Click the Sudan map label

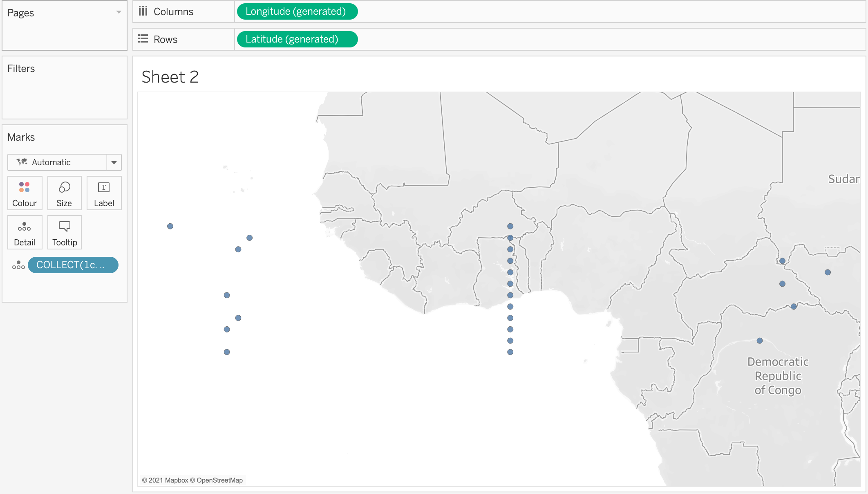[843, 179]
